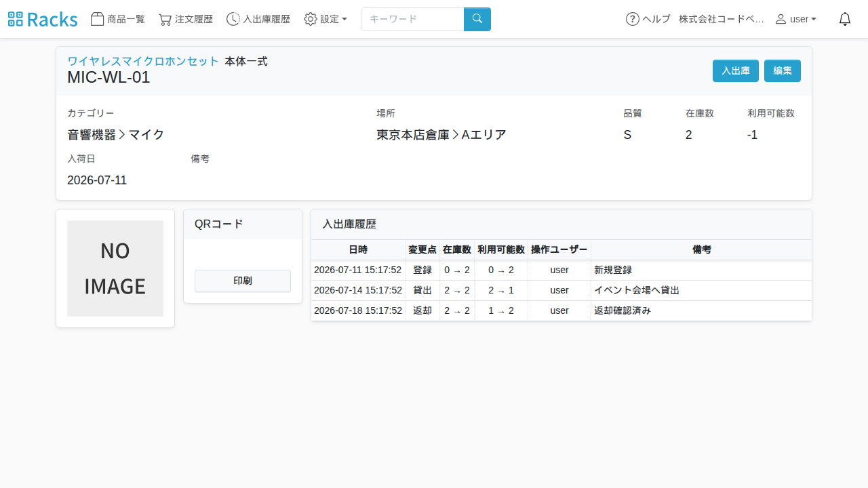Click the 入出庫履歴 clock icon
This screenshot has height=488, width=868.
click(x=233, y=19)
